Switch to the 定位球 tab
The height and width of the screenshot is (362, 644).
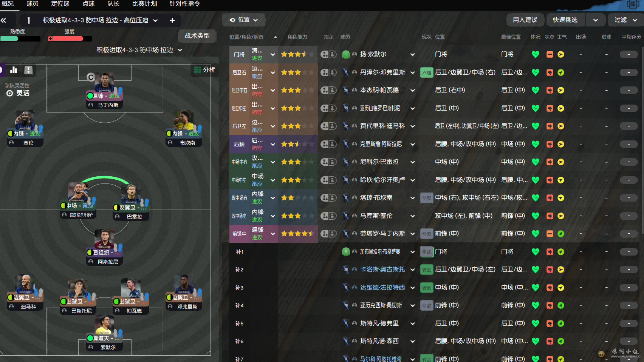pos(60,4)
